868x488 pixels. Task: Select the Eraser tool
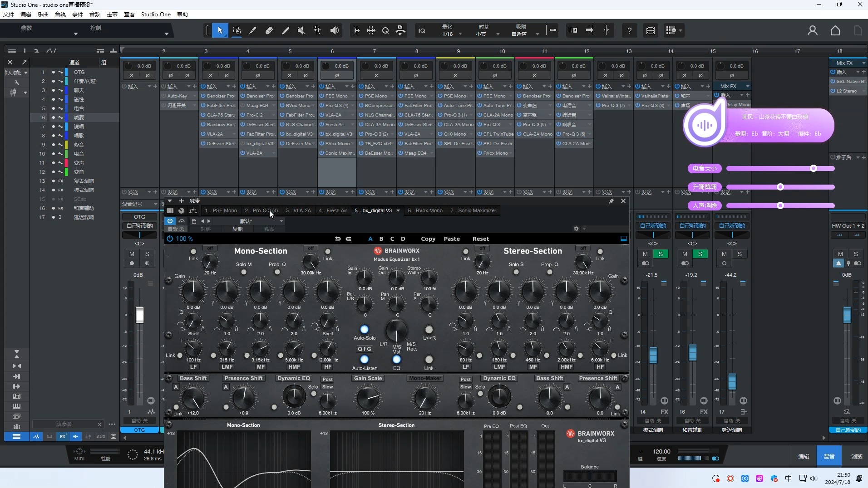[269, 30]
